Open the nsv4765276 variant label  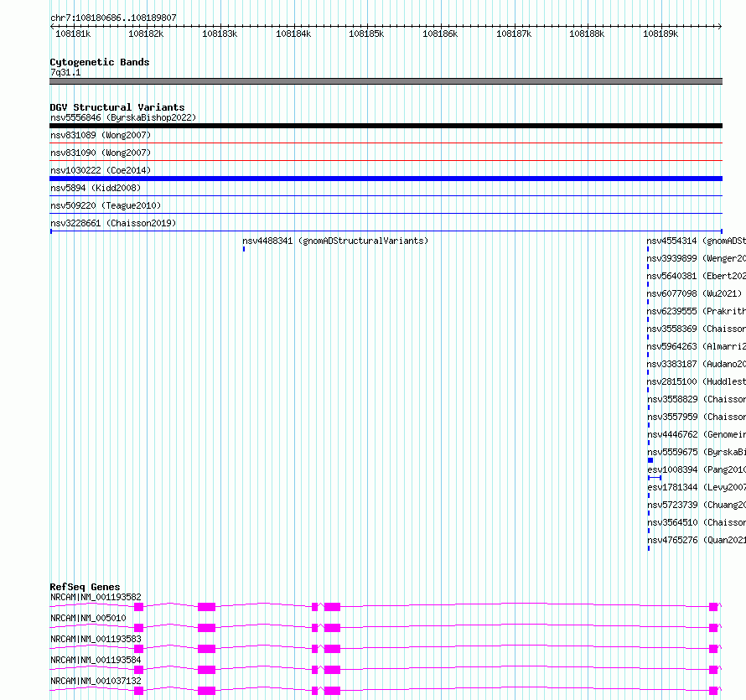tap(697, 540)
